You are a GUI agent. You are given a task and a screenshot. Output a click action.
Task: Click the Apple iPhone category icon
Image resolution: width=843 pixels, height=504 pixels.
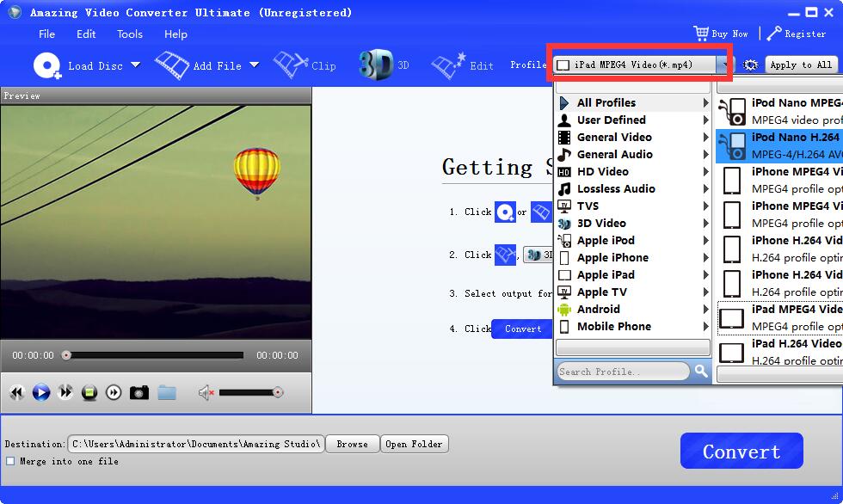[x=564, y=258]
